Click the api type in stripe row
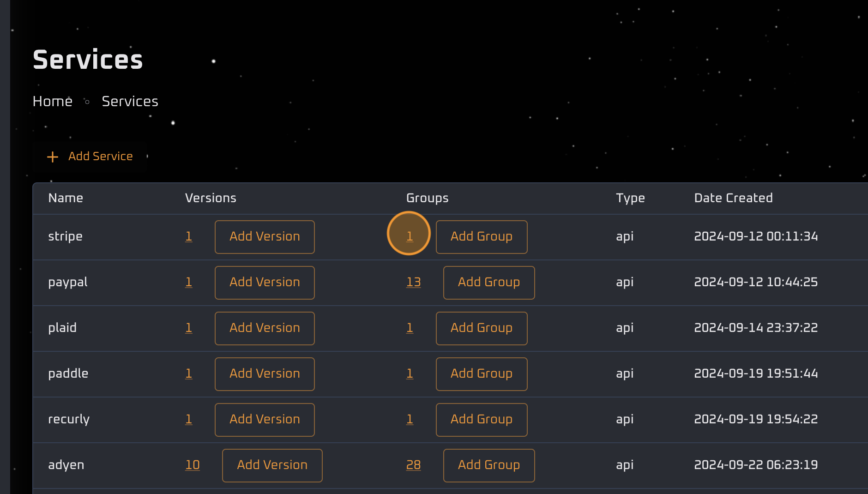 (x=625, y=236)
